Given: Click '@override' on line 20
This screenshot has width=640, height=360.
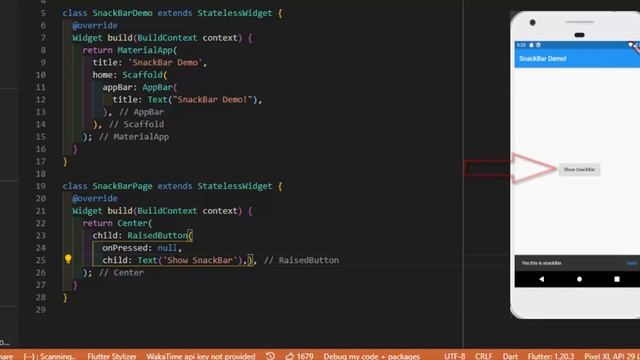Looking at the screenshot, I should [95, 198].
